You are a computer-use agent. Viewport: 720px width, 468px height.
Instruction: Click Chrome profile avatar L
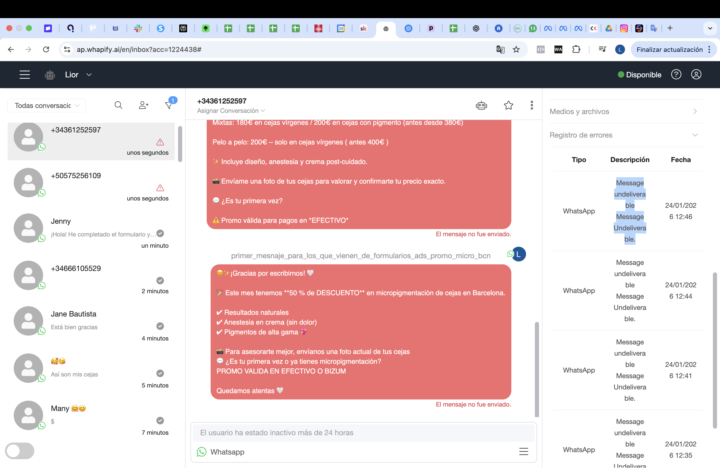620,50
